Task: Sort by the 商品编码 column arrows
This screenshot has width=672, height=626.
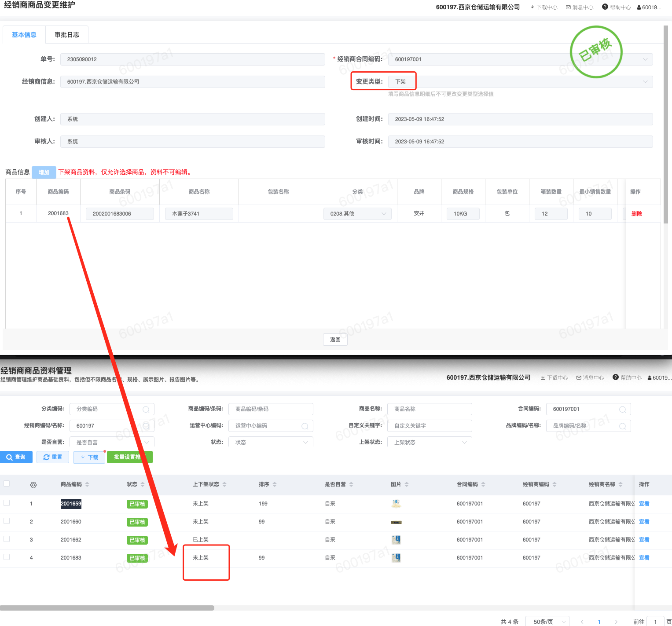Action: (87, 484)
